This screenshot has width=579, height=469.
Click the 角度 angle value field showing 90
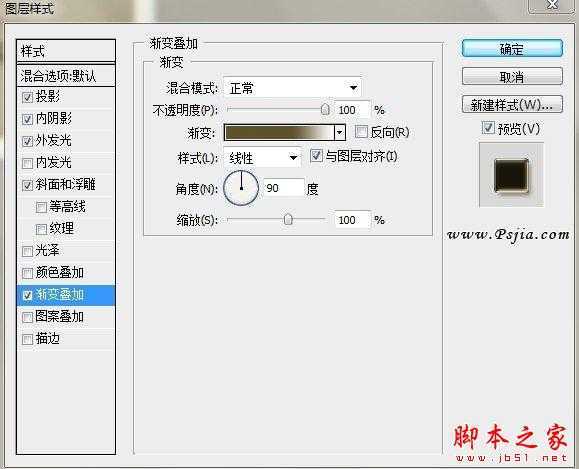284,188
